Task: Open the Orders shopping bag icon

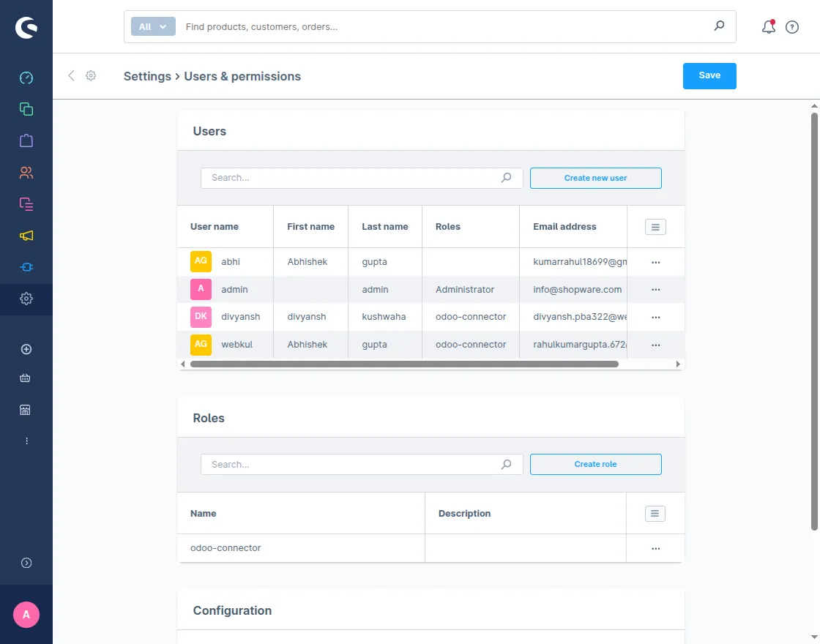Action: 26,141
